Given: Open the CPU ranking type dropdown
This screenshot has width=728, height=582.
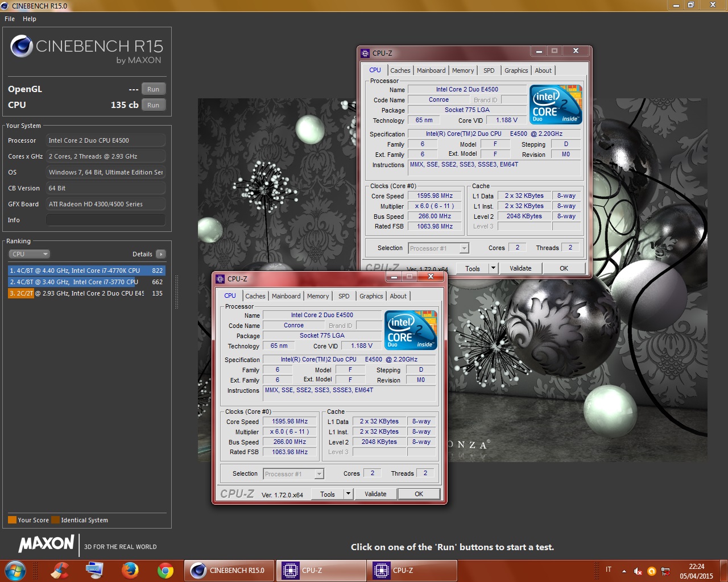Looking at the screenshot, I should [x=29, y=254].
